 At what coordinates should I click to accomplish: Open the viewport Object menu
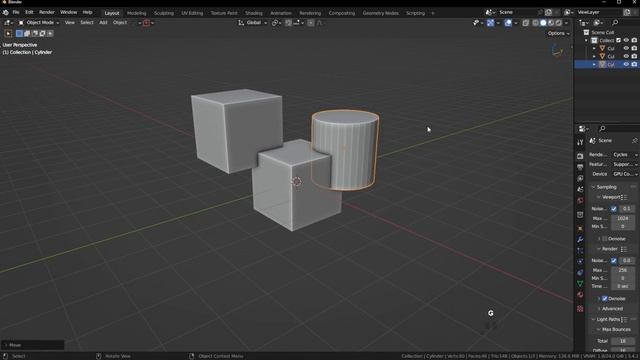(x=120, y=23)
